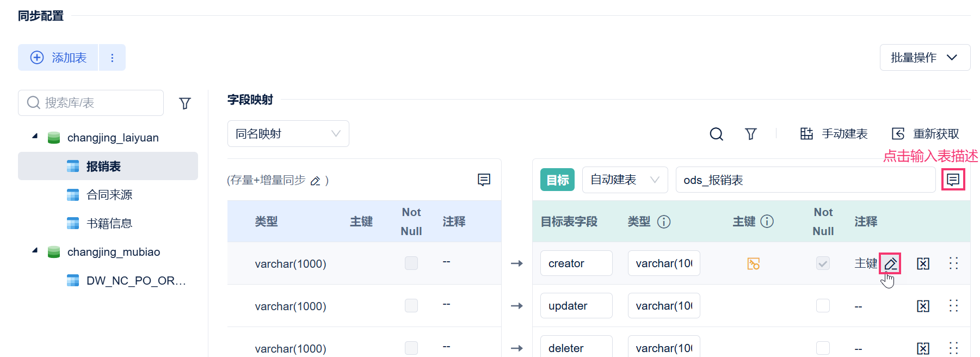Open the more options menu beside 添加表

click(112, 58)
